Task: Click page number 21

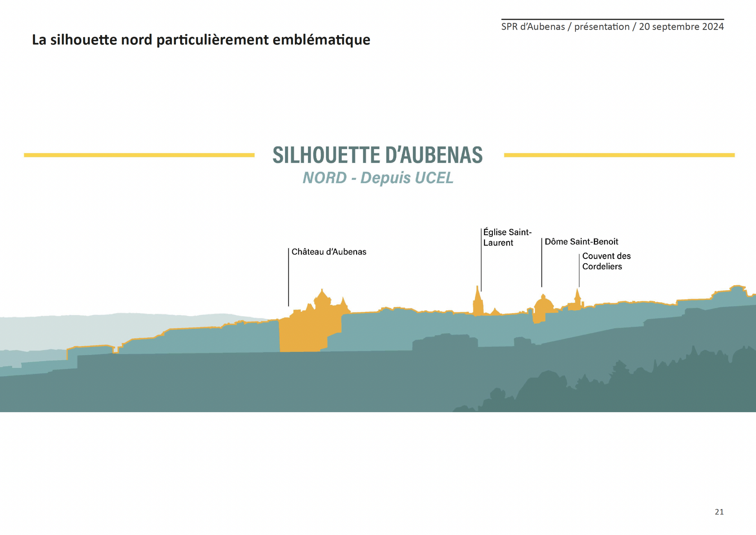Action: pyautogui.click(x=719, y=512)
